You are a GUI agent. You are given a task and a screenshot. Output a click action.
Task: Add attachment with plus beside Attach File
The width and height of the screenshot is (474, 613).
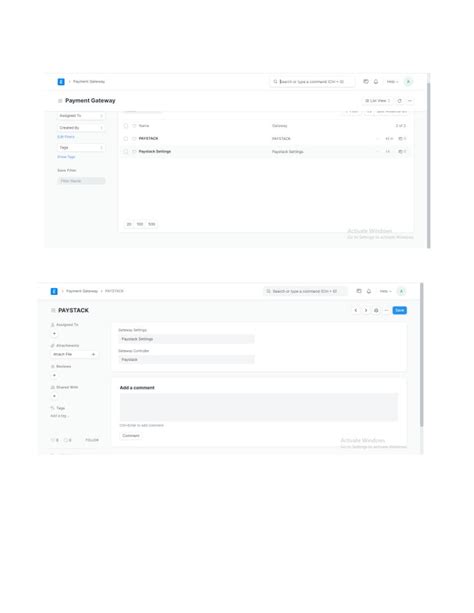point(93,355)
